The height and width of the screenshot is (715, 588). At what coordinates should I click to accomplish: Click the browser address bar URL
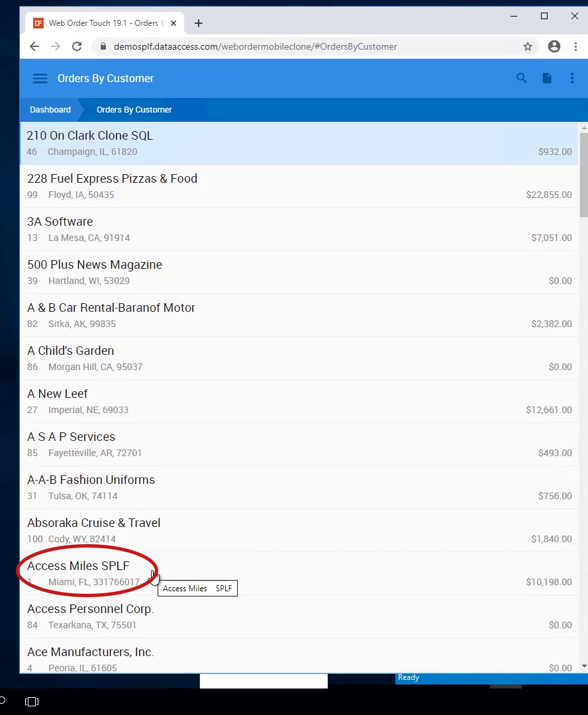[255, 46]
